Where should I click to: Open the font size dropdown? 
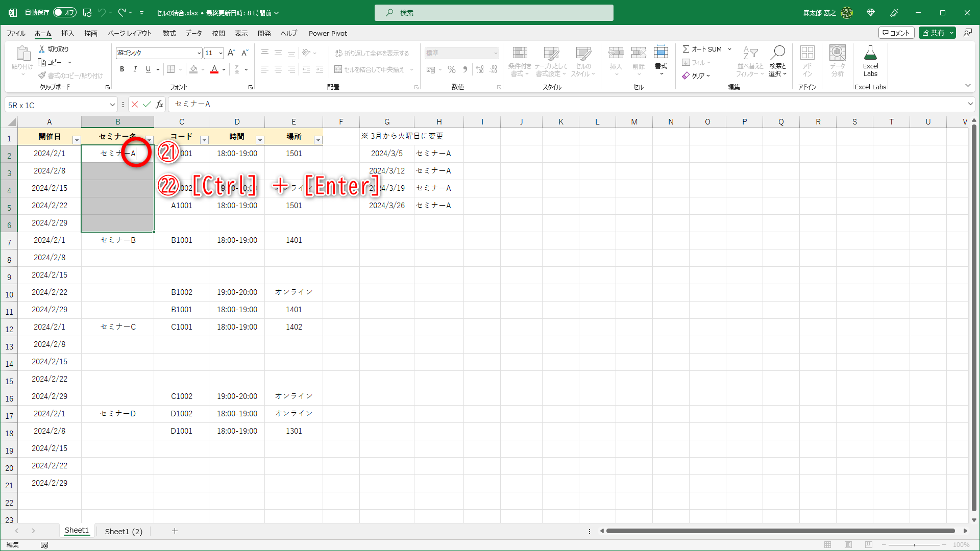220,53
